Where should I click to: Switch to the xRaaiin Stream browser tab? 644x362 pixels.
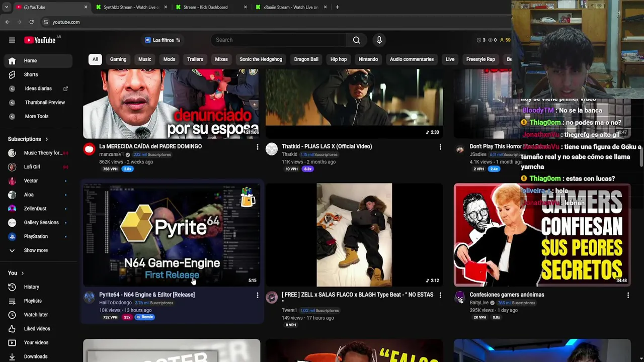291,7
